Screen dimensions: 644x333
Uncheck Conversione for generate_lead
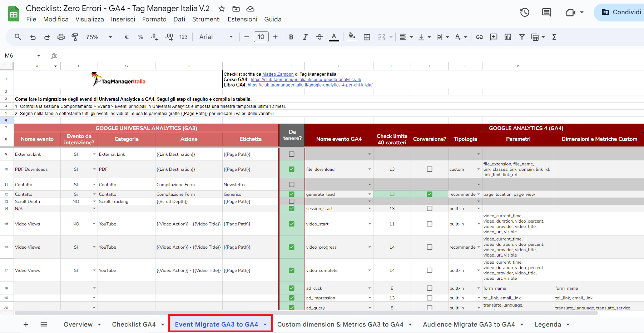click(x=430, y=194)
